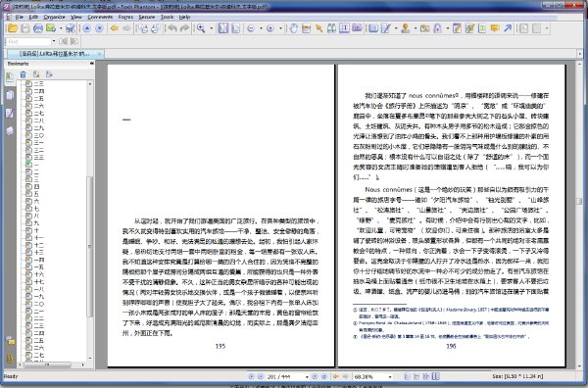
Task: Open Search with the binoculars icon
Action: point(331,28)
